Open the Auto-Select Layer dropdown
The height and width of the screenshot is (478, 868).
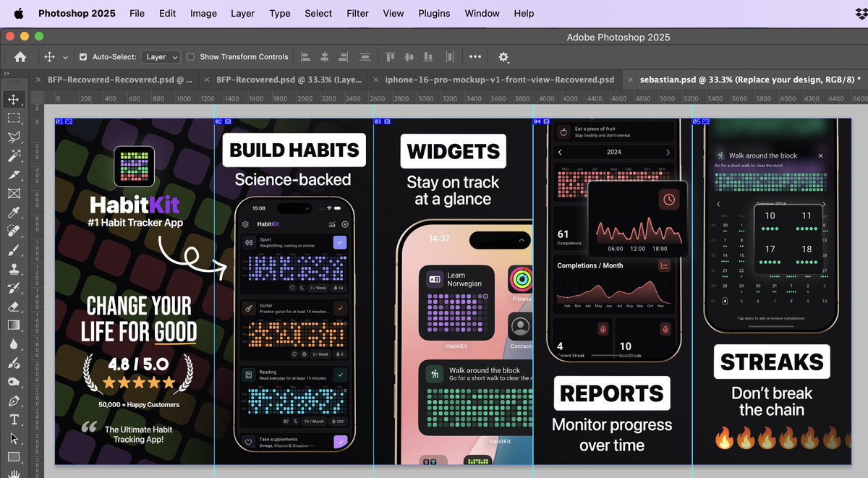coord(161,56)
